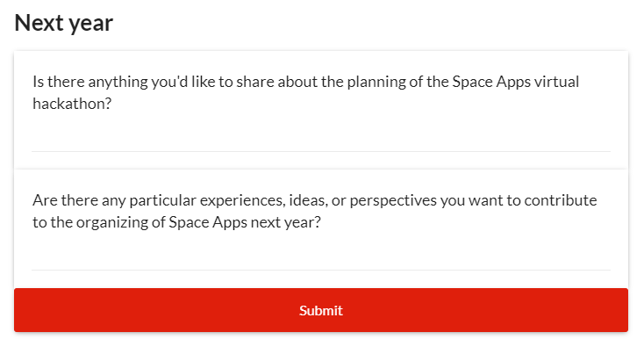Viewport: 644px width, 354px height.
Task: Focus the answer field for next year contributions
Action: (x=321, y=257)
